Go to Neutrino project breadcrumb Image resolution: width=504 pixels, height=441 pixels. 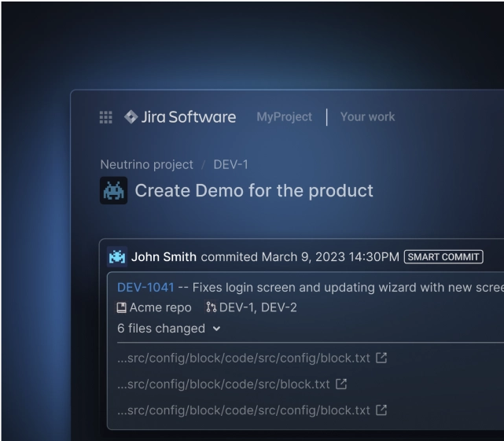[146, 164]
